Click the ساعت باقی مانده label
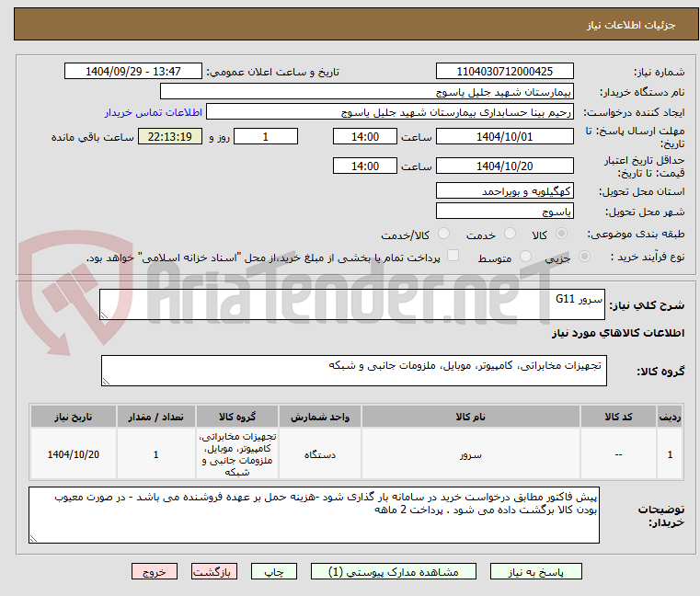 click(x=92, y=137)
